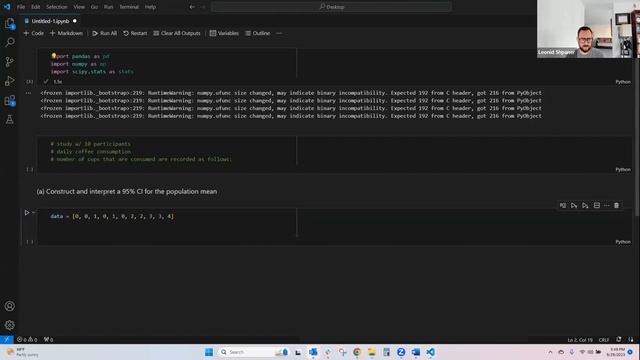Image resolution: width=640 pixels, height=360 pixels.
Task: Change language mode of first cell (Python)
Action: 622,82
